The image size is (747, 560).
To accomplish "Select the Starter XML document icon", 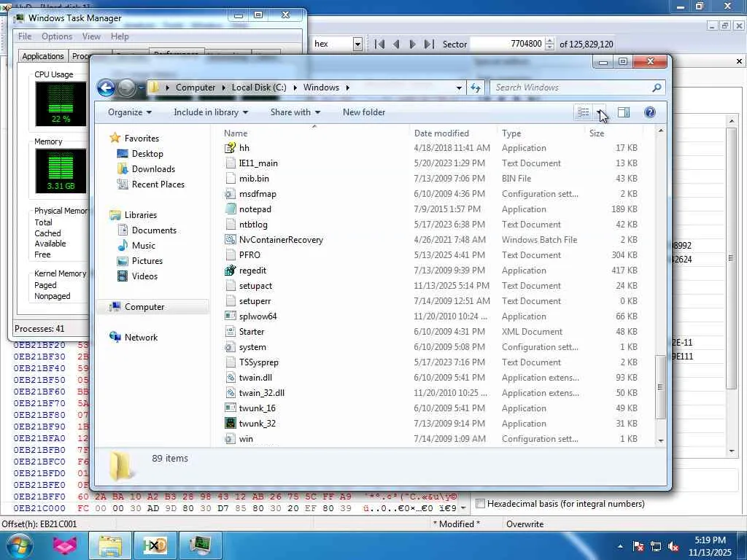I will click(x=230, y=332).
